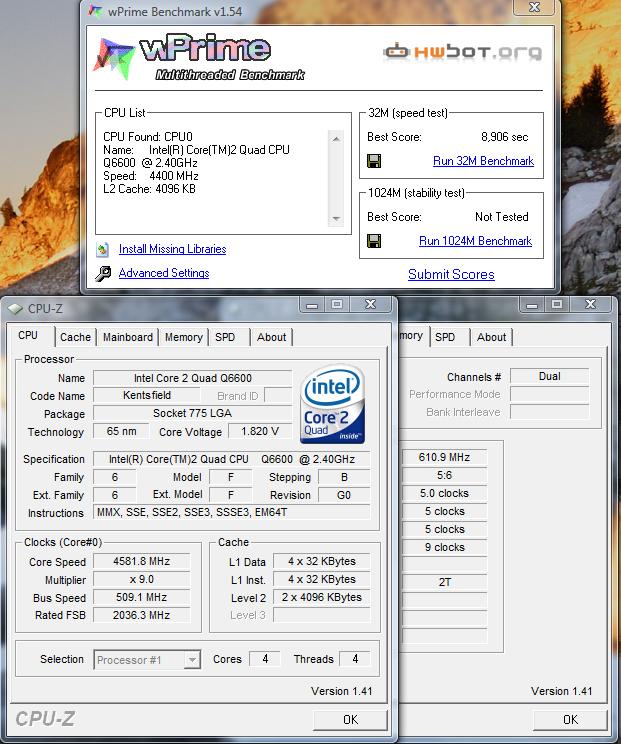This screenshot has height=744, width=621.
Task: Expand the Processor #1 selection dropdown
Action: coord(192,660)
